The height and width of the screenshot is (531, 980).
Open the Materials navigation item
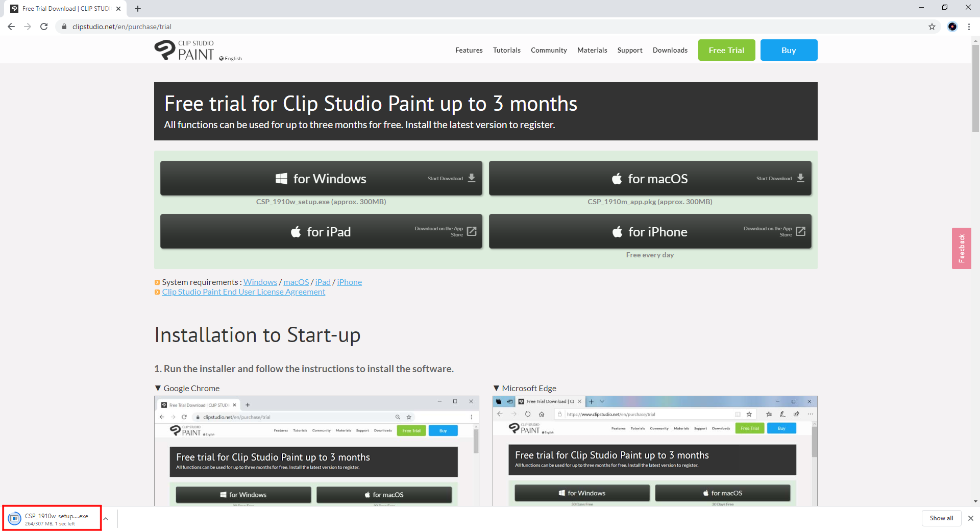pos(592,50)
